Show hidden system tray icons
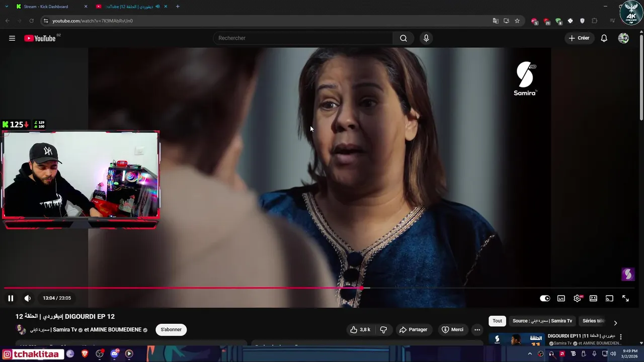The width and height of the screenshot is (644, 362). [530, 354]
